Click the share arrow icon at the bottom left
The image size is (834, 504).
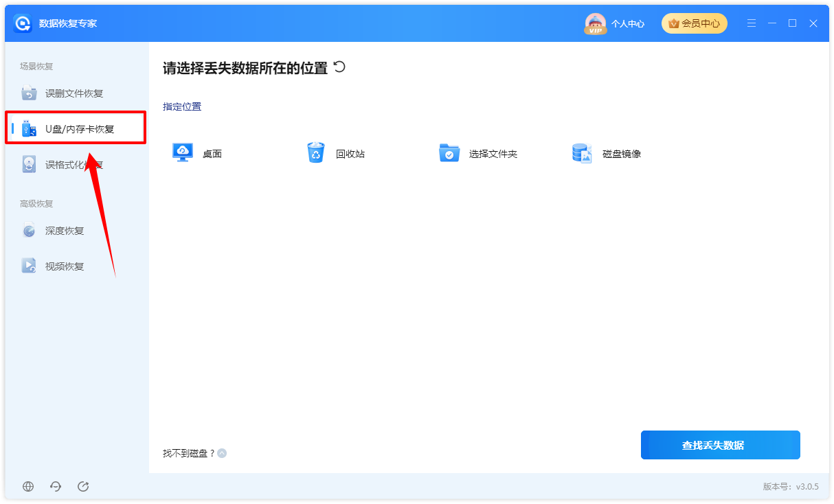coord(83,486)
